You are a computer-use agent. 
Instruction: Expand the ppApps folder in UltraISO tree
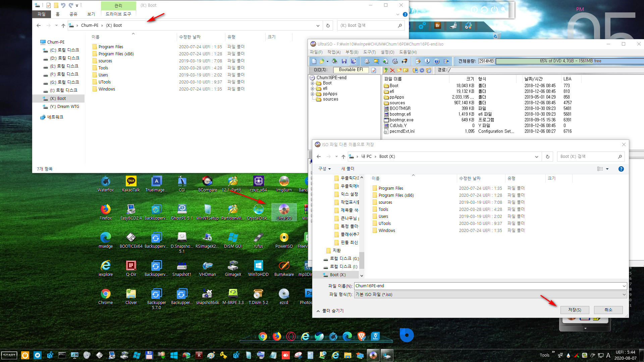tap(312, 94)
